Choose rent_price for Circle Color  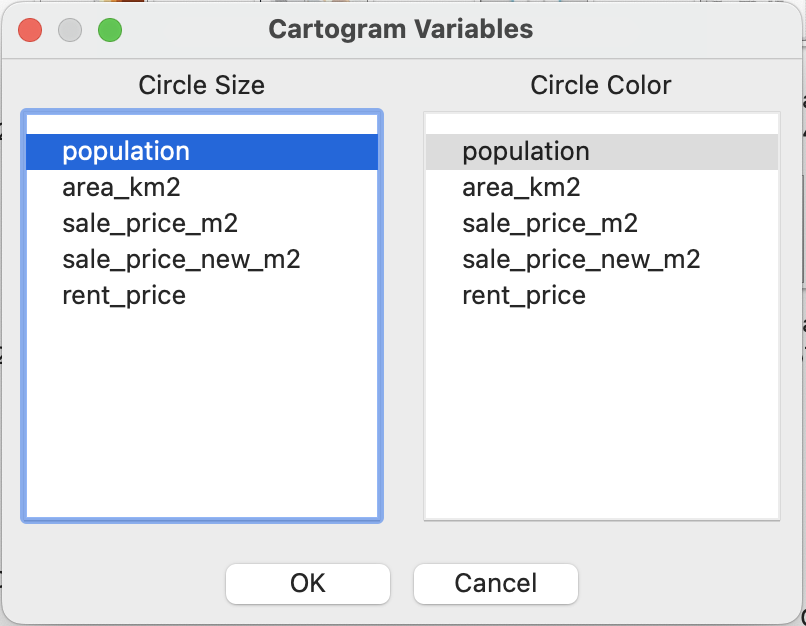tap(602, 296)
